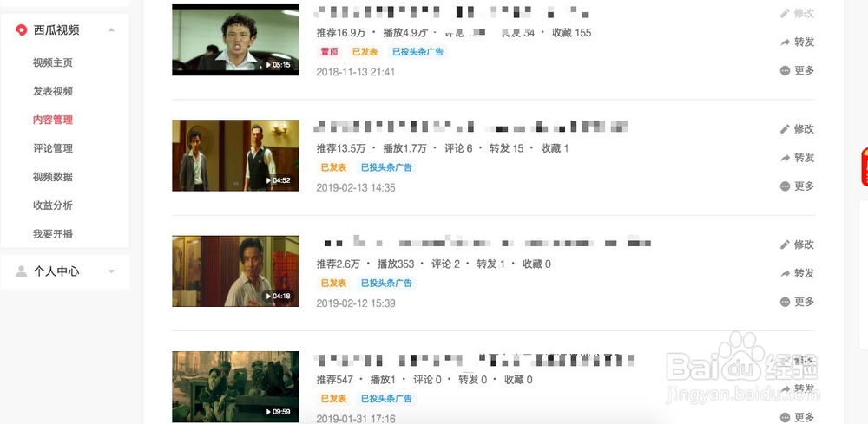Open 视频主页 in the sidebar

point(53,62)
